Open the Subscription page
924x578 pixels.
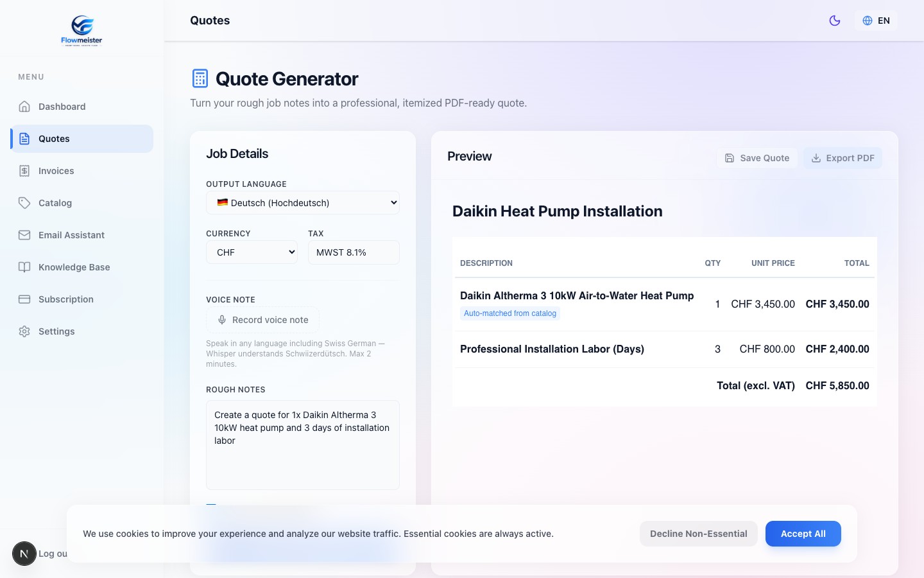82,299
